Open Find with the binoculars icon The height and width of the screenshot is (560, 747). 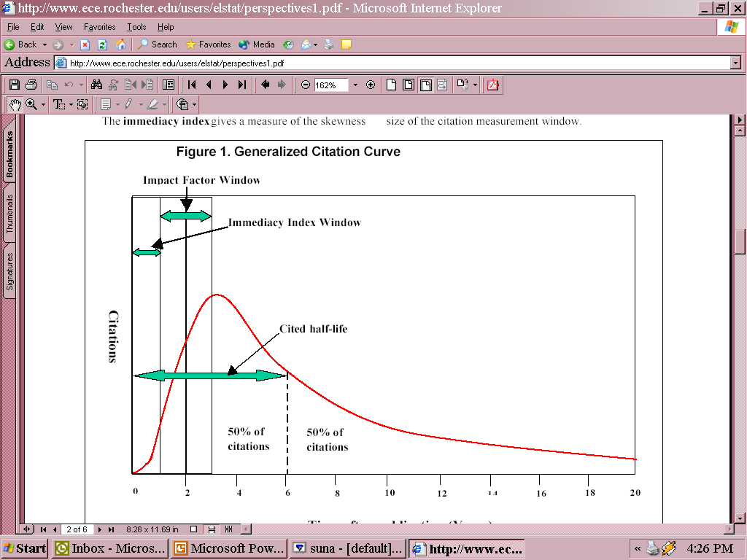coord(96,85)
